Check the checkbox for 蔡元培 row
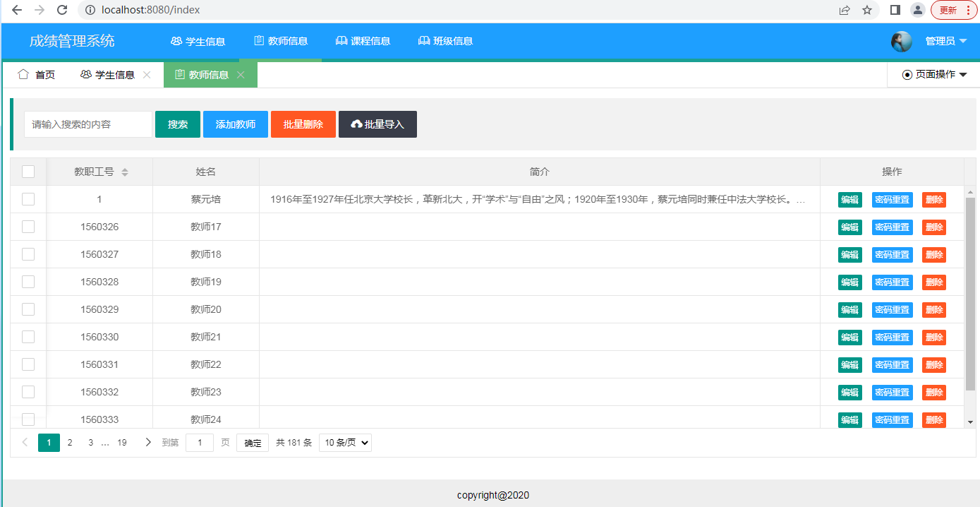 (x=28, y=199)
